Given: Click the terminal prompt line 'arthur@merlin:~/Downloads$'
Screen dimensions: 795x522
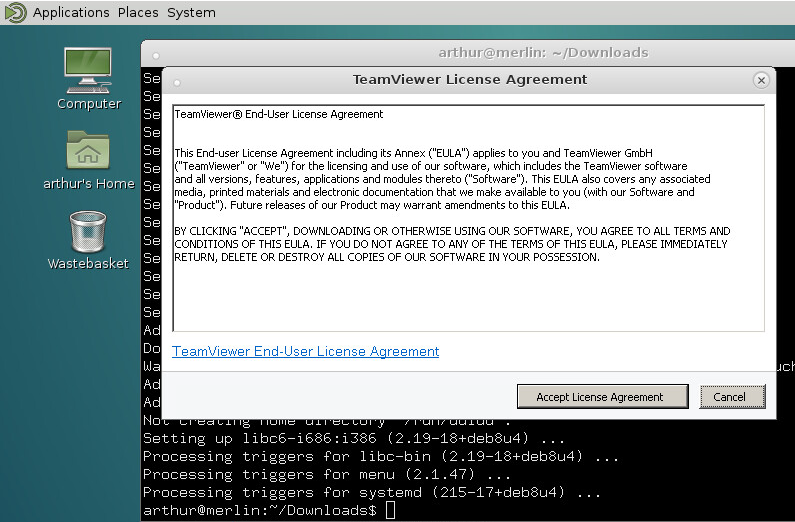Looking at the screenshot, I should click(260, 510).
